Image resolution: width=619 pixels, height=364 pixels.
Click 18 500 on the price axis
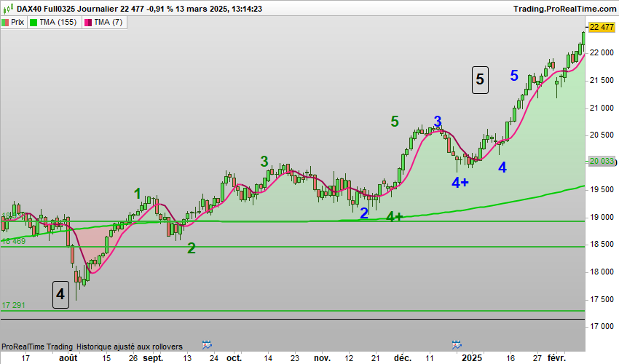(x=602, y=245)
